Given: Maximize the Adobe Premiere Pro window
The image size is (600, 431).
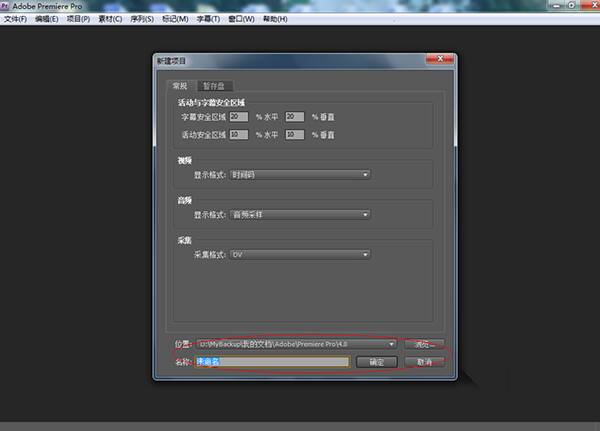Looking at the screenshot, I should coord(572,5).
